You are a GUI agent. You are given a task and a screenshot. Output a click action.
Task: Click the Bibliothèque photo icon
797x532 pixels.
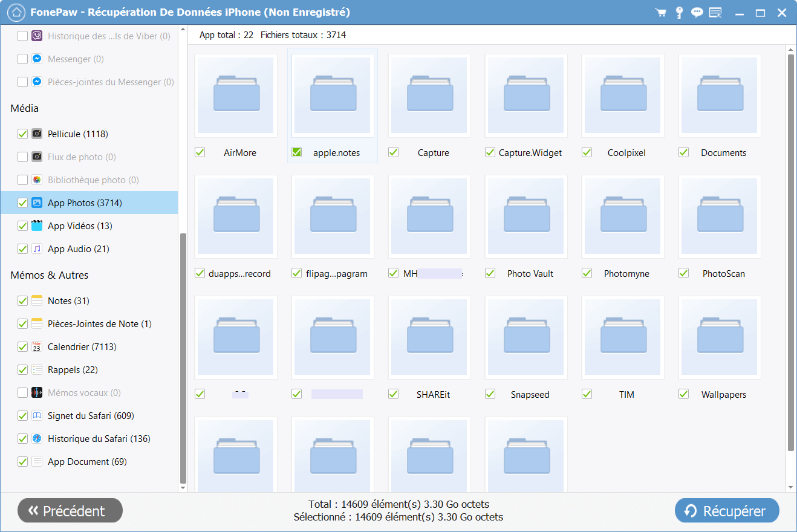tap(37, 180)
